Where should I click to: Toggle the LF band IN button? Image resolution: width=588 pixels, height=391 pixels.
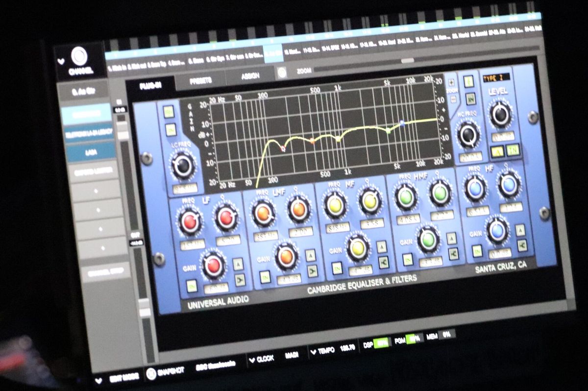tap(192, 286)
